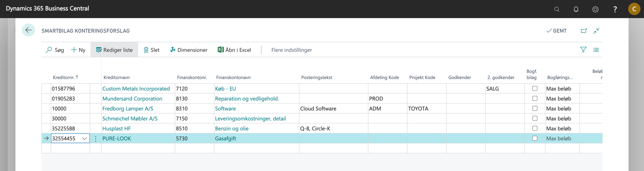Open Husplast HF link
The height and width of the screenshot is (171, 644).
117,128
